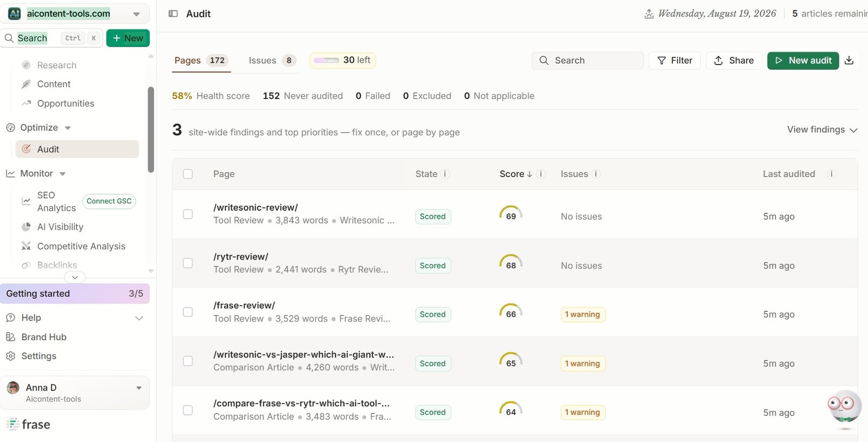The image size is (868, 442).
Task: Click the Anna D profile avatar
Action: [13, 388]
